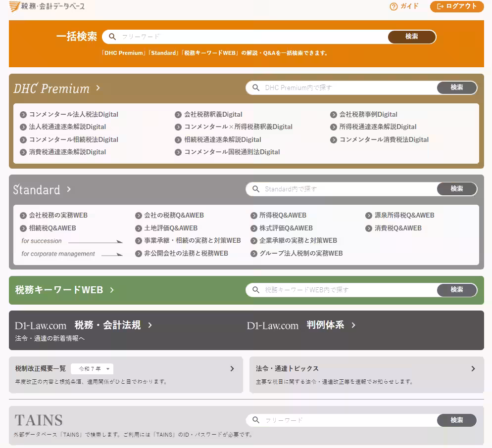492x448 pixels.
Task: Click the magnifier icon in the 一括検索 bar
Action: 112,37
